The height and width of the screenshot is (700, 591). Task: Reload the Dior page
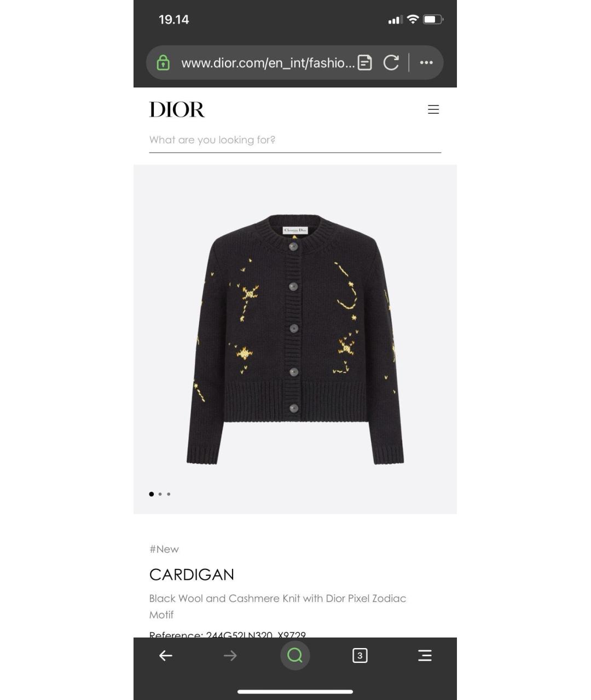pyautogui.click(x=391, y=63)
